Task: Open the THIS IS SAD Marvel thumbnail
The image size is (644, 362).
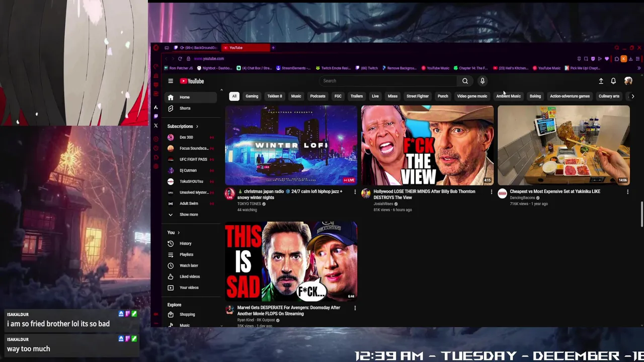Action: pos(291,261)
